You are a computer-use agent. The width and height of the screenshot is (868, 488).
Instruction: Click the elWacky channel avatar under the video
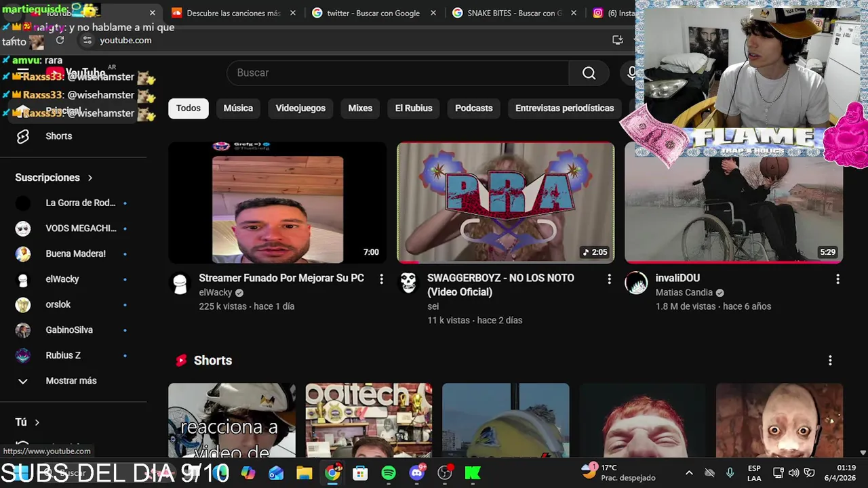[x=180, y=283]
